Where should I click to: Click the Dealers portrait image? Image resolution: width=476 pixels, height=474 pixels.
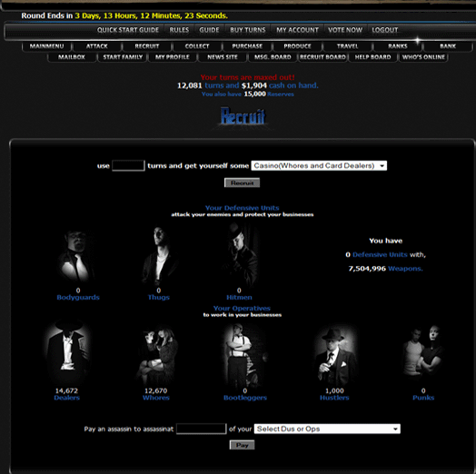(67, 352)
